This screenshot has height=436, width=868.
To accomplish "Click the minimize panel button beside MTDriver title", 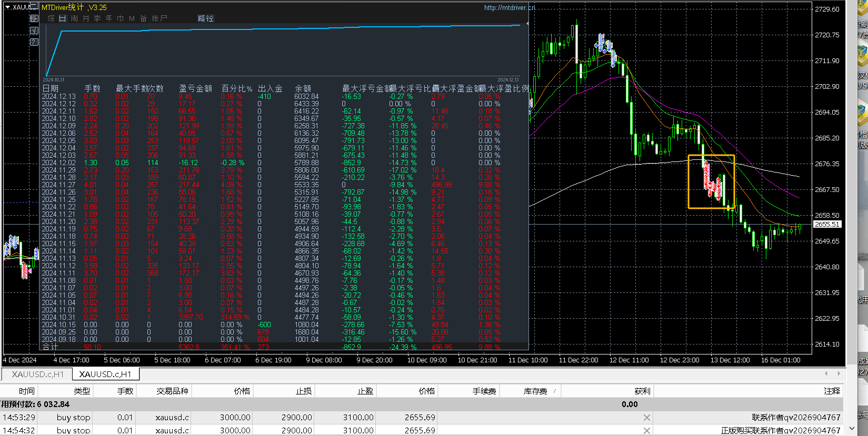I will click(34, 7).
